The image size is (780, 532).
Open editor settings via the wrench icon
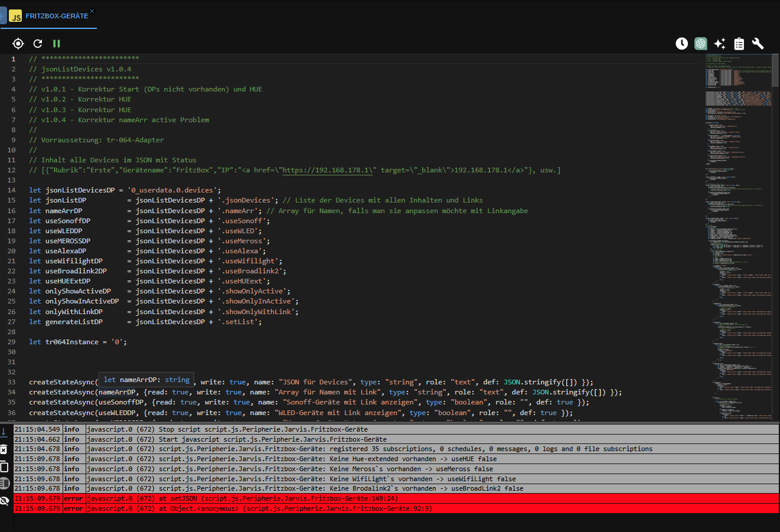[758, 43]
